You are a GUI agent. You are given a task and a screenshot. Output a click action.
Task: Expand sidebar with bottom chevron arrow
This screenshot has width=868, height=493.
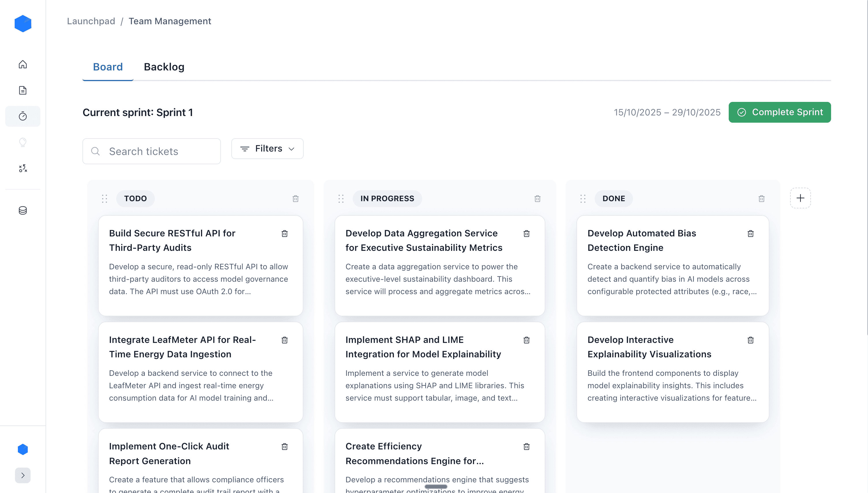pyautogui.click(x=23, y=475)
